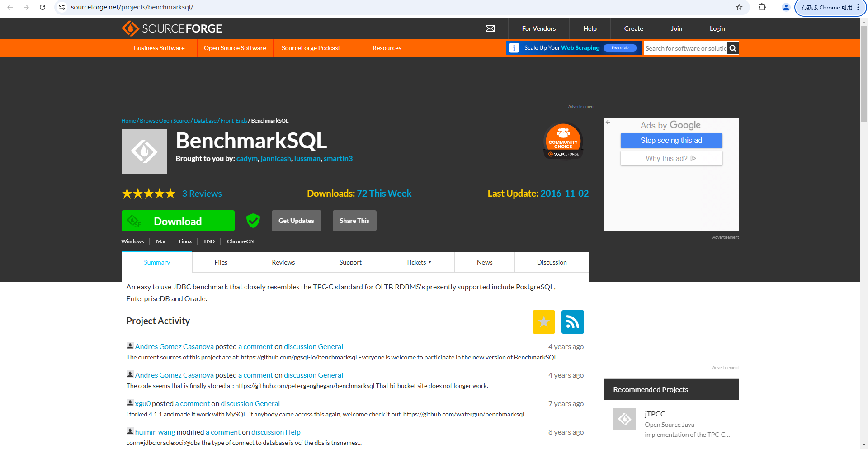Viewport: 868px width, 449px height.
Task: Click the Free trial button
Action: [620, 48]
